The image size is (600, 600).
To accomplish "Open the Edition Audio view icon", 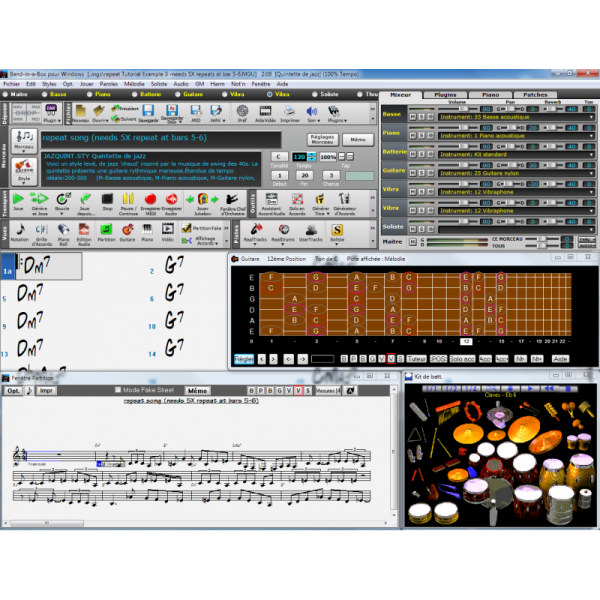I will (x=84, y=229).
